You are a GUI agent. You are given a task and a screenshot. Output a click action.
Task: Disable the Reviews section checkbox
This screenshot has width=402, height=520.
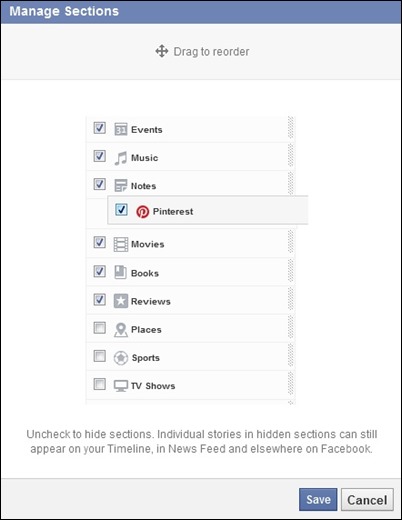pos(100,299)
